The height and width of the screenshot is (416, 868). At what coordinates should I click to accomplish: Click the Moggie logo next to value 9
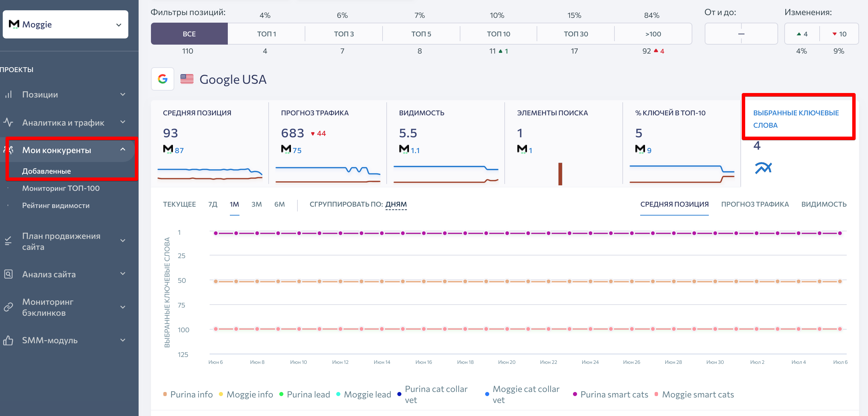640,149
